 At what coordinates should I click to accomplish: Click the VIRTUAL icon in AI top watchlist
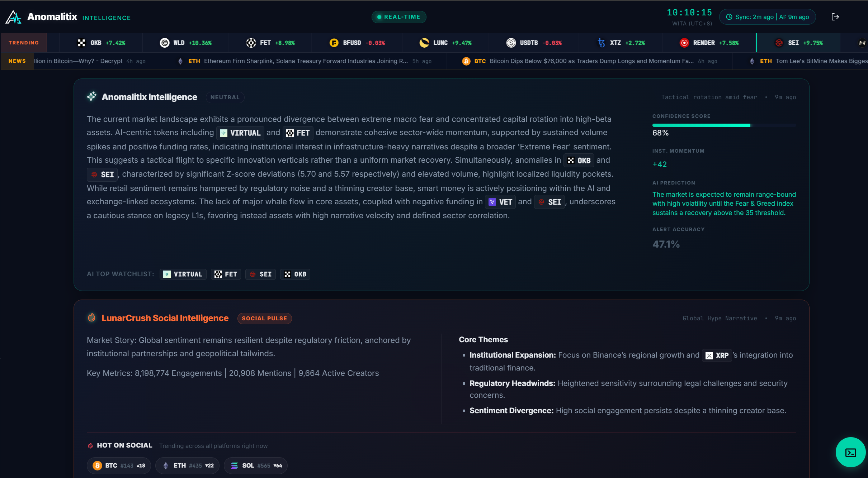[x=167, y=274]
